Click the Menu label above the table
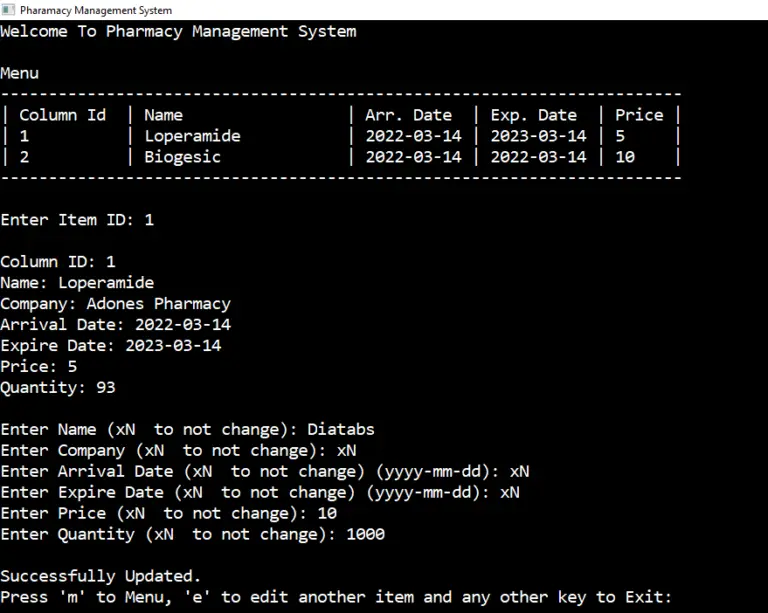The height and width of the screenshot is (613, 768). click(20, 73)
